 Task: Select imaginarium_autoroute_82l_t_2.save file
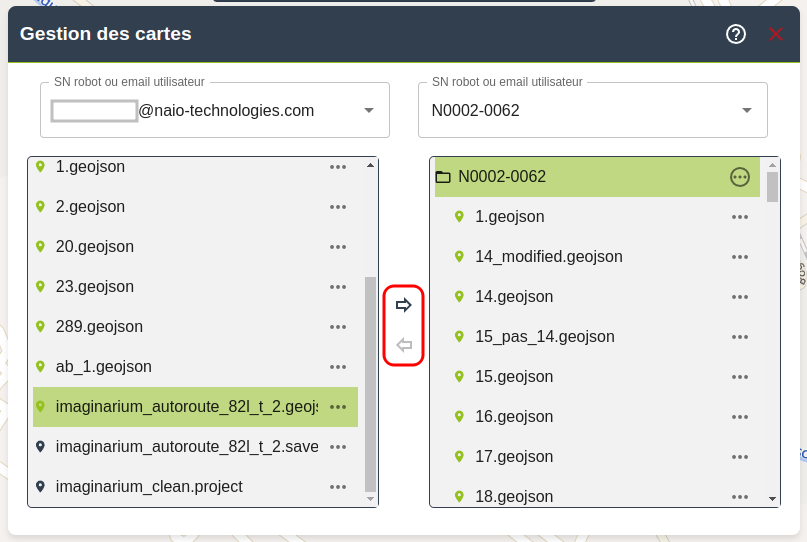(187, 447)
